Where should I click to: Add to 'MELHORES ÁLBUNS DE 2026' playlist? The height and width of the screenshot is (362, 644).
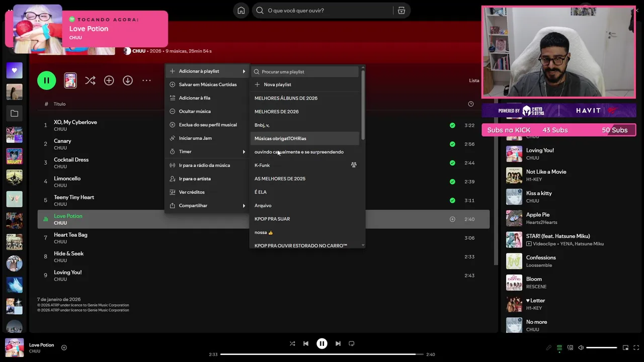point(305,98)
